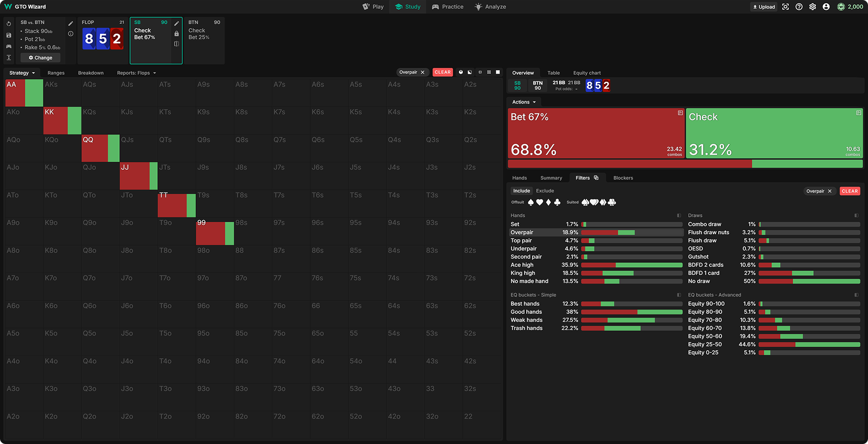Open the Actions dropdown
The height and width of the screenshot is (444, 868).
click(524, 102)
